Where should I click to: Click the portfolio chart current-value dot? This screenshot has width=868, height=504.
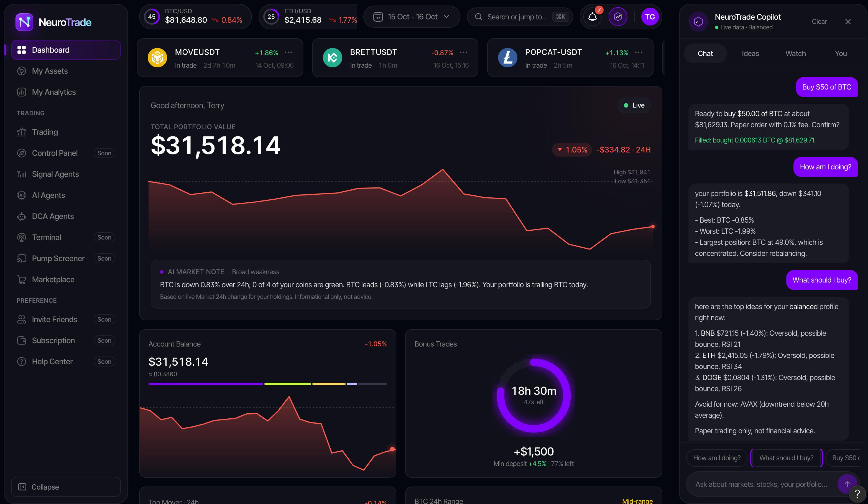(x=653, y=226)
